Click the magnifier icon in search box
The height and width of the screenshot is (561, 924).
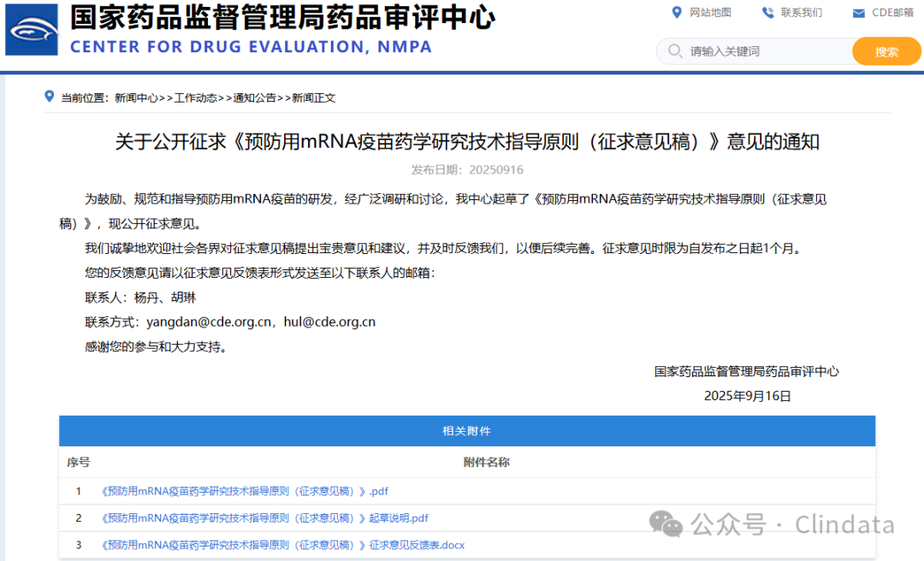(675, 51)
